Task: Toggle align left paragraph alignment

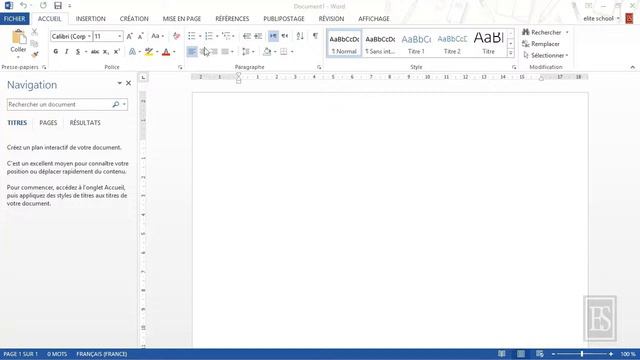Action: coord(192,52)
